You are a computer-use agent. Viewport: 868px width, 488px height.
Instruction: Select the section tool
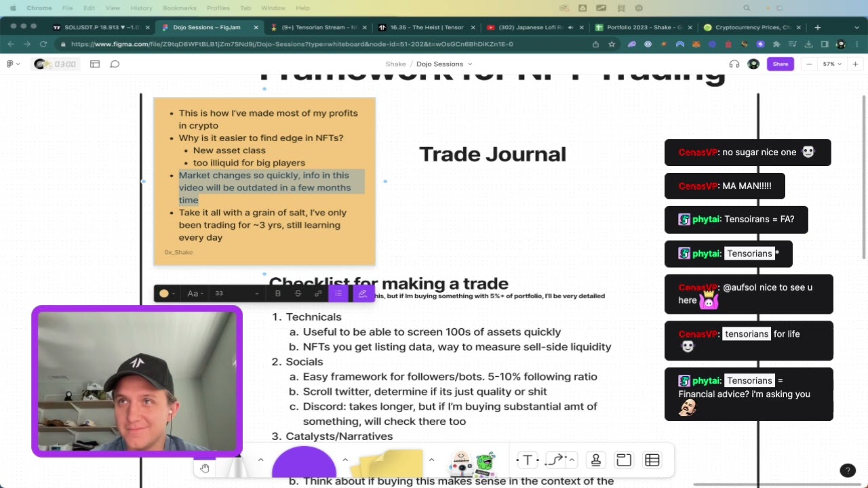[x=624, y=460]
